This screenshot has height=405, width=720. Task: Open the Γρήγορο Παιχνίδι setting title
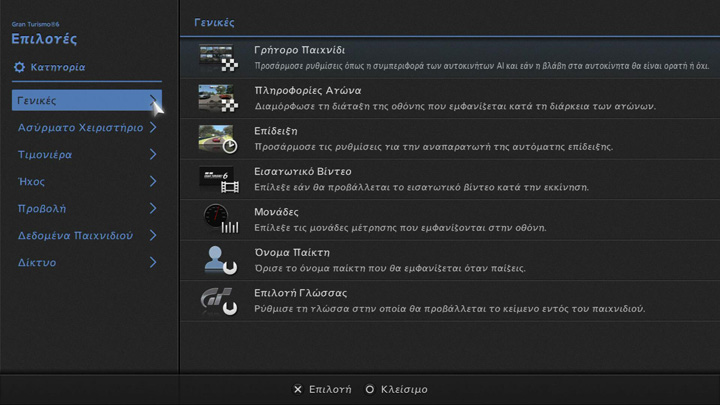point(300,50)
